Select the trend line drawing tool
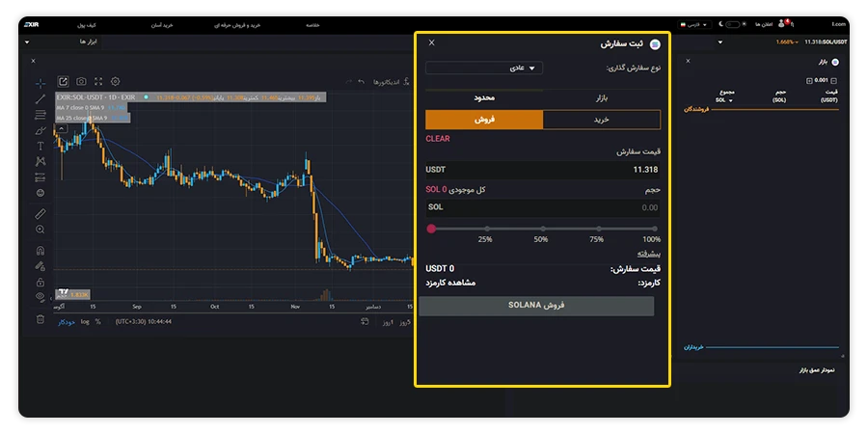 (41, 99)
